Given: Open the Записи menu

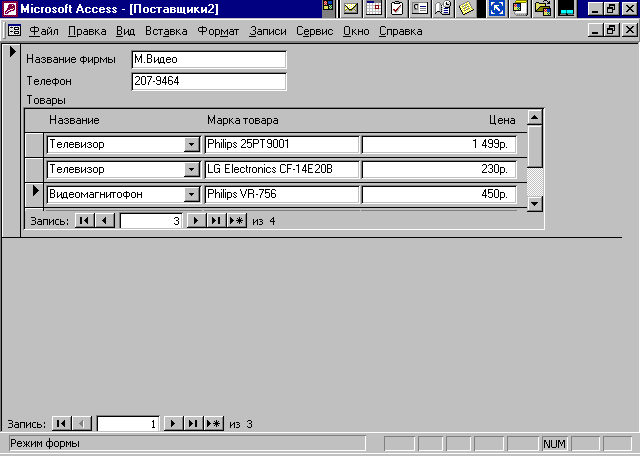Looking at the screenshot, I should [x=268, y=31].
